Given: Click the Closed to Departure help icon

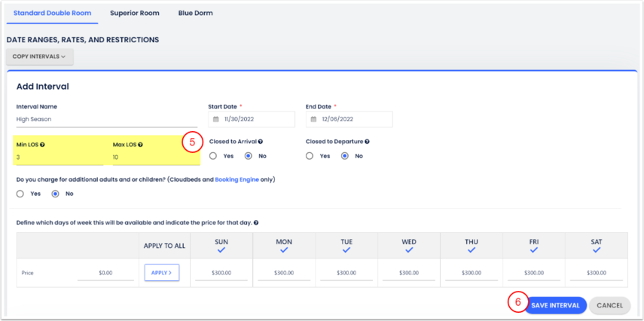Looking at the screenshot, I should coord(367,142).
